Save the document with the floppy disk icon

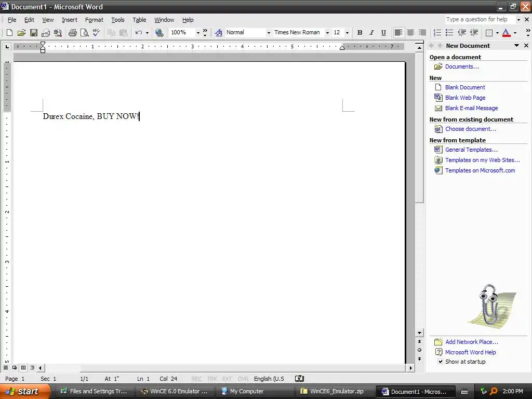coord(34,33)
